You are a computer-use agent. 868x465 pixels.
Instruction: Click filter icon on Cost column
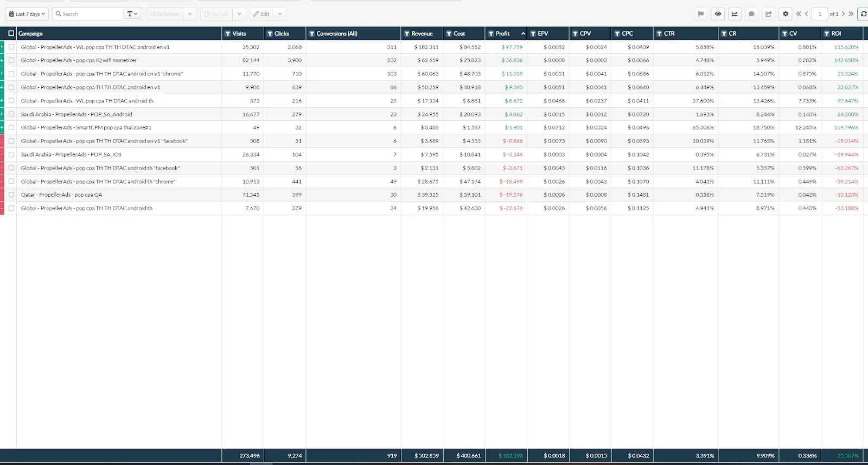449,34
